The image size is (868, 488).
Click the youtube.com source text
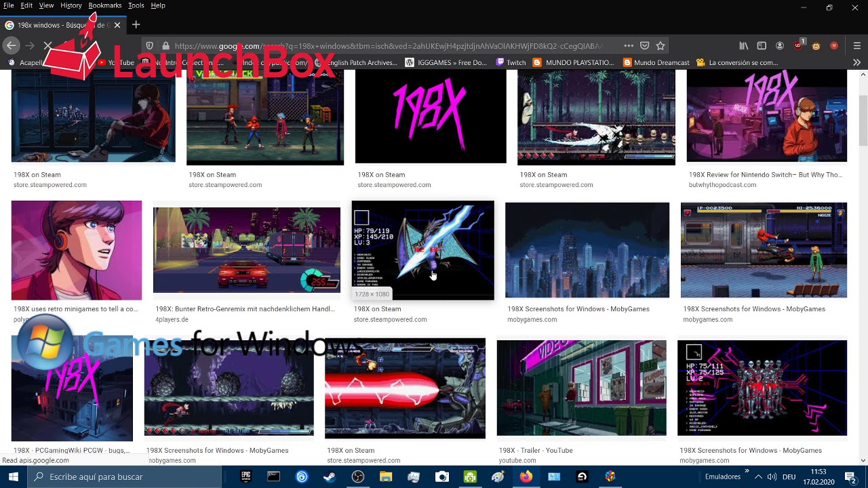[x=517, y=461]
